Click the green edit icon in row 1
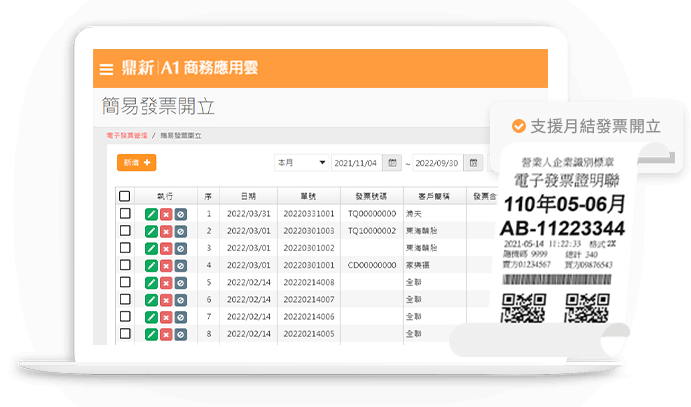 point(151,214)
